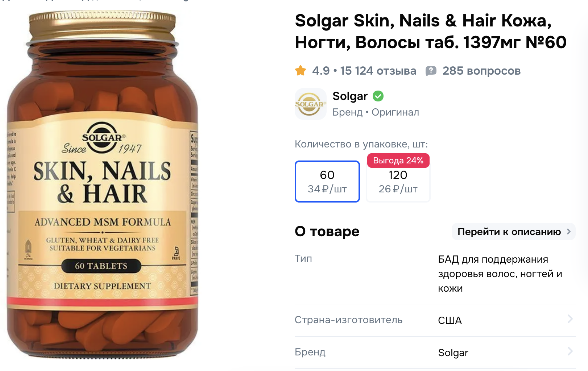Click the question bubble icon
Viewport: 588px width, 371px height.
(431, 71)
